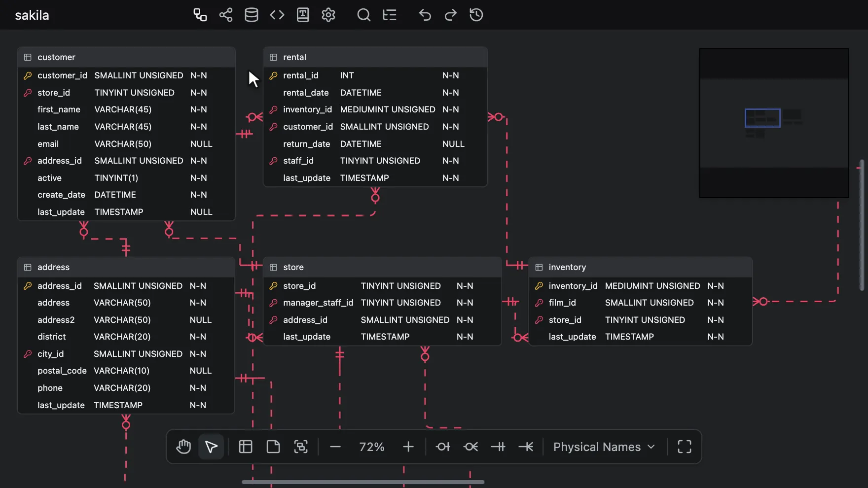The width and height of the screenshot is (868, 488).
Task: Select the store table header
Action: click(382, 267)
